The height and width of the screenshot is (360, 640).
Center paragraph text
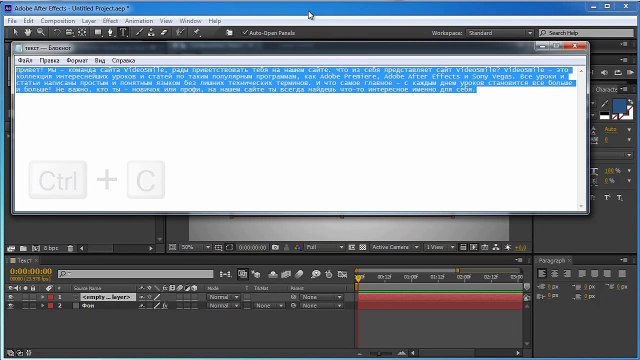click(554, 274)
